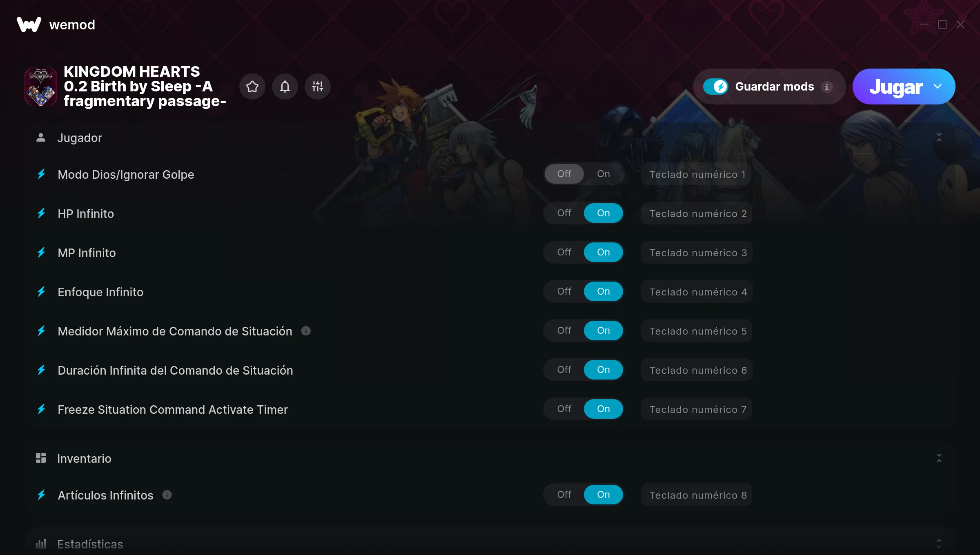This screenshot has height=555, width=980.
Task: Turn off MP Infinito
Action: point(564,252)
